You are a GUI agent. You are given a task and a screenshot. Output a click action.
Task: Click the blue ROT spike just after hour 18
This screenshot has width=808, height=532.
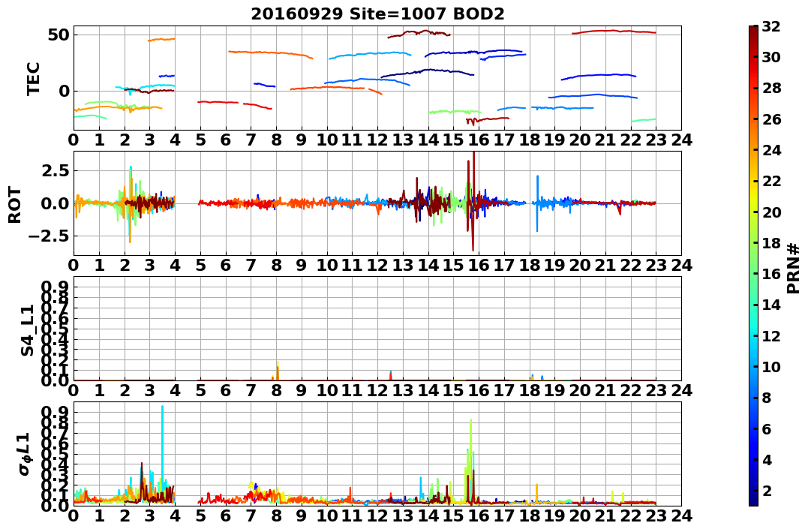pos(537,203)
